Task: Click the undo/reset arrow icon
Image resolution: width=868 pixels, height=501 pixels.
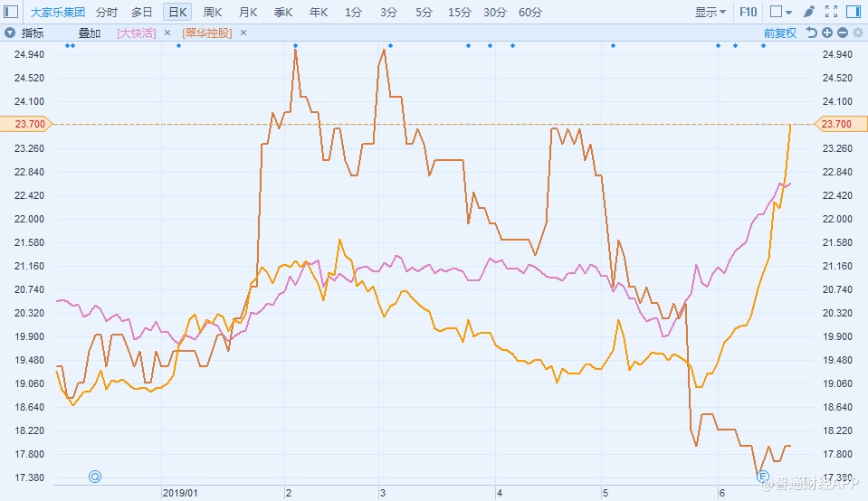Action: pyautogui.click(x=812, y=33)
